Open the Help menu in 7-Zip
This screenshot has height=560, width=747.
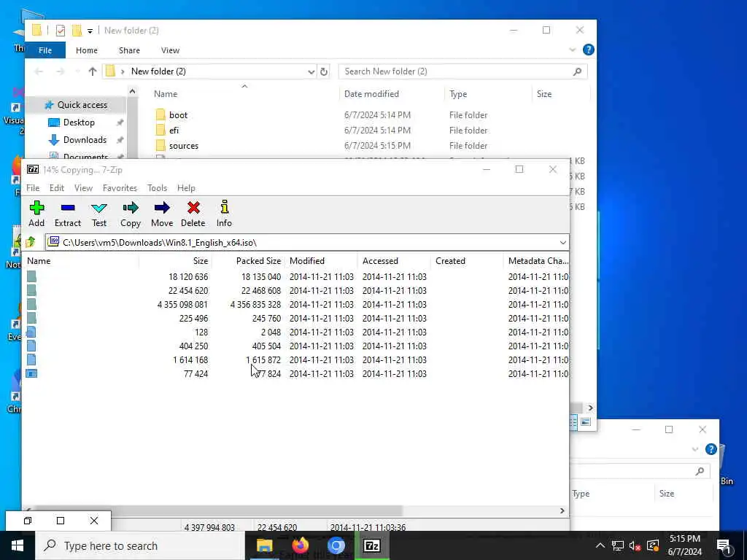pyautogui.click(x=186, y=188)
